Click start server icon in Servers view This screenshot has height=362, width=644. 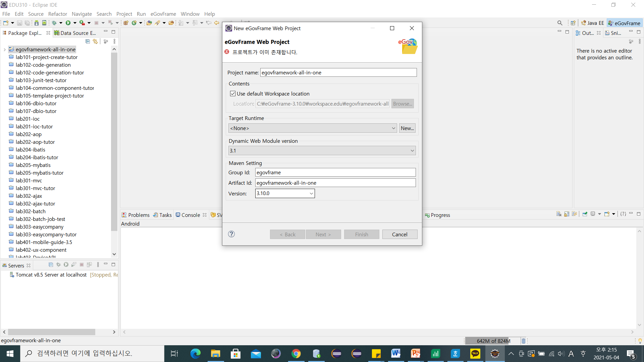(66, 265)
